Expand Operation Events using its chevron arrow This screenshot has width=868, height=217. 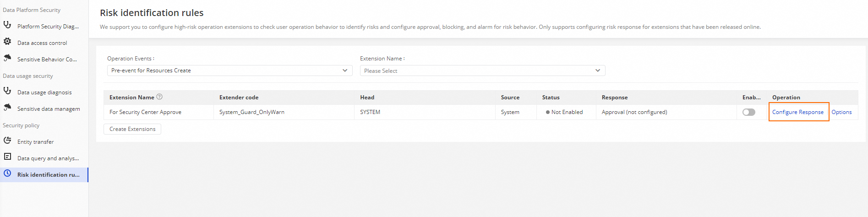[x=345, y=71]
